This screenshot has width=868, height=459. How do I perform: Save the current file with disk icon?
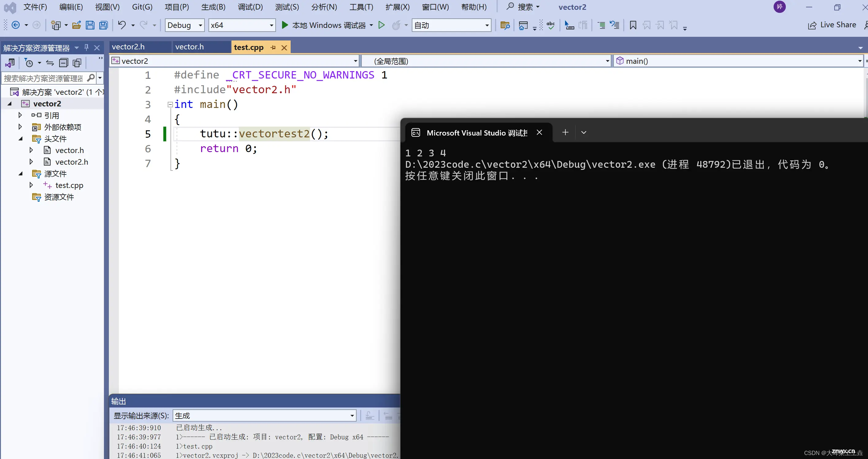pyautogui.click(x=90, y=25)
